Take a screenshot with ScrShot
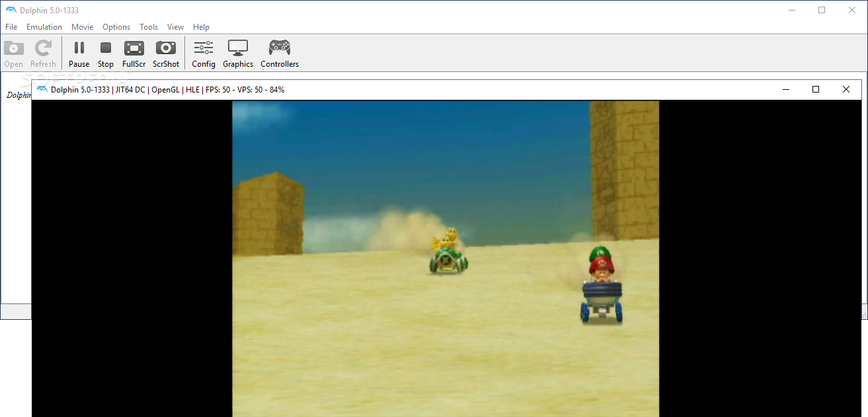 166,54
